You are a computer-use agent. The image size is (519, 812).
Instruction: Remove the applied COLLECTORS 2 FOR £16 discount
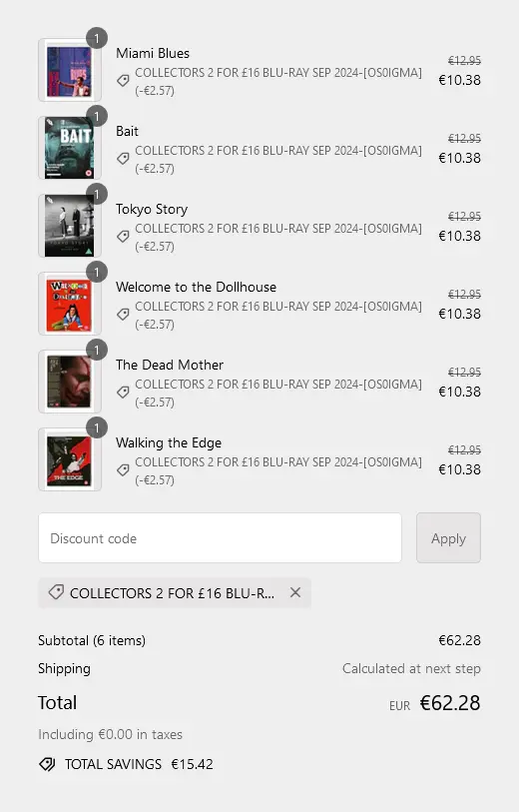(x=295, y=592)
